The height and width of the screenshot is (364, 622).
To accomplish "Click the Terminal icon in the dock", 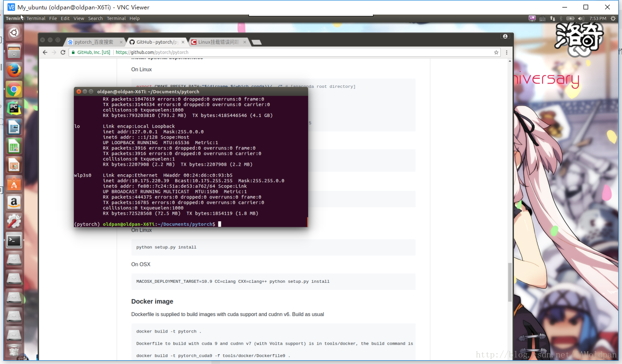I will pyautogui.click(x=14, y=240).
